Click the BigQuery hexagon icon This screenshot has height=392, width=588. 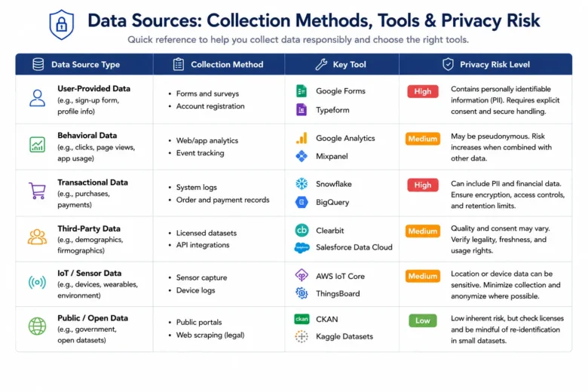coord(302,202)
